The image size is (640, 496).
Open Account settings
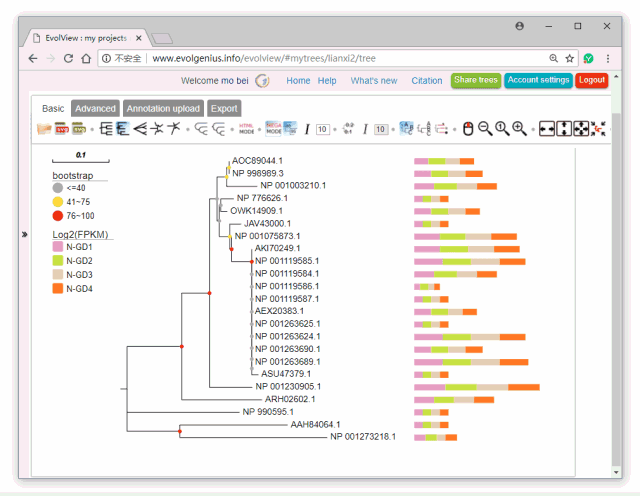point(538,80)
